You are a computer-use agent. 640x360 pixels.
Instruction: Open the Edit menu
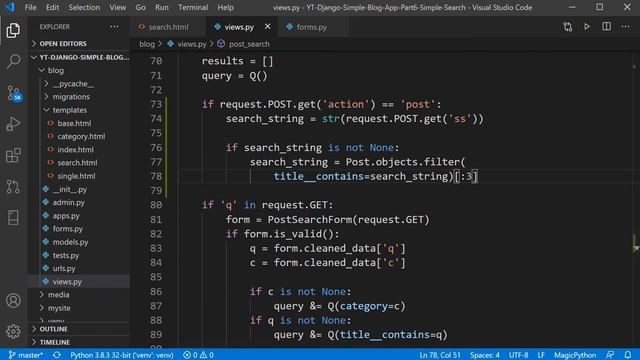(52, 7)
